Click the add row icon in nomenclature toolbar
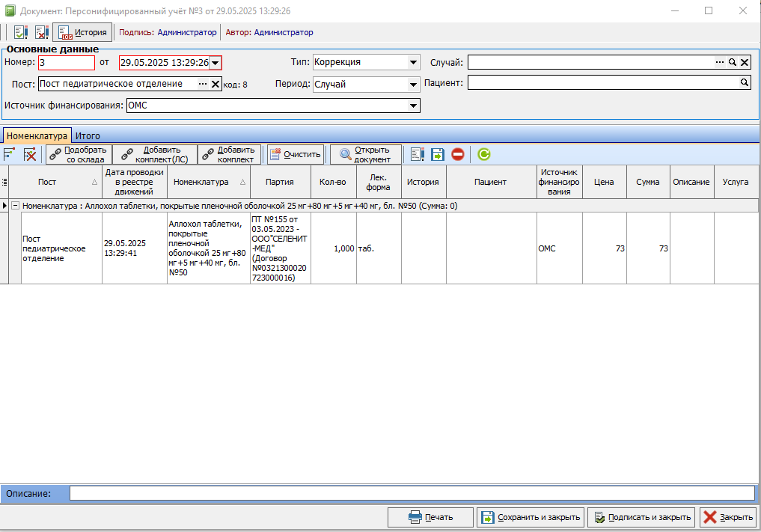Screen dimensions: 761x532 9,154
